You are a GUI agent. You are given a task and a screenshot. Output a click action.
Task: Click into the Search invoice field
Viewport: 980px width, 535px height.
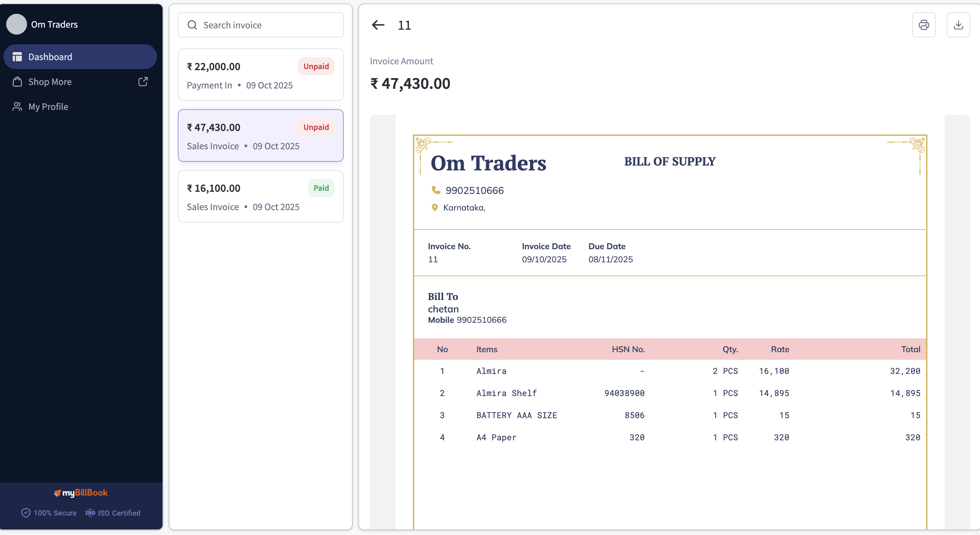click(261, 25)
